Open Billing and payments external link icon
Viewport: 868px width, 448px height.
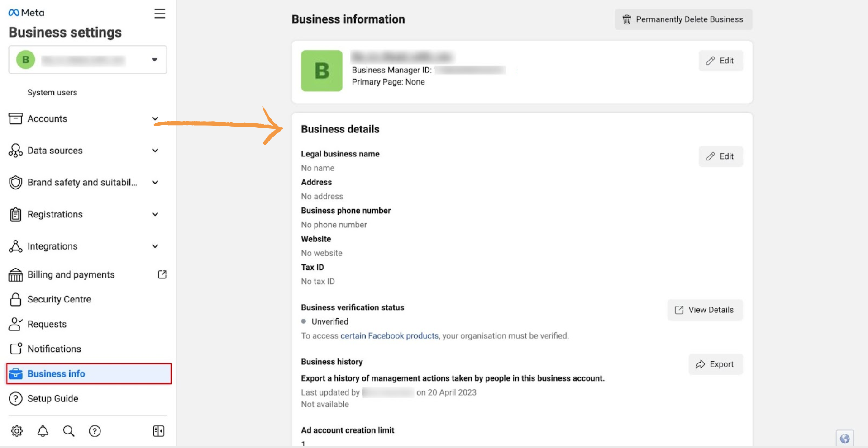(162, 274)
